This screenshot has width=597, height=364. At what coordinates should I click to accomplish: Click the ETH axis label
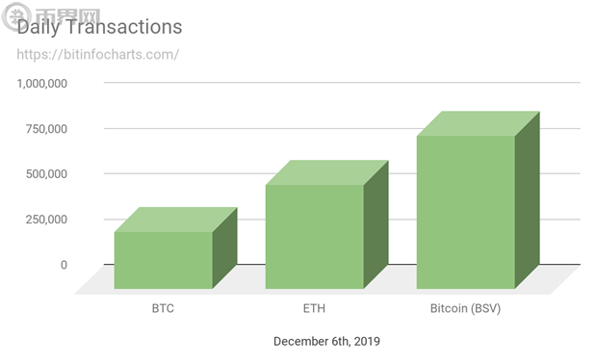click(314, 308)
